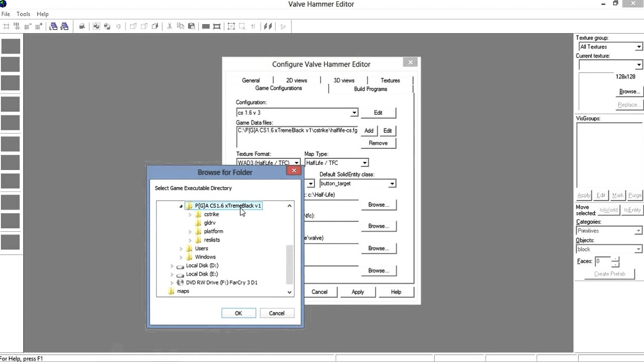Image resolution: width=644 pixels, height=362 pixels.
Task: Open the Help menu
Action: pyautogui.click(x=43, y=14)
